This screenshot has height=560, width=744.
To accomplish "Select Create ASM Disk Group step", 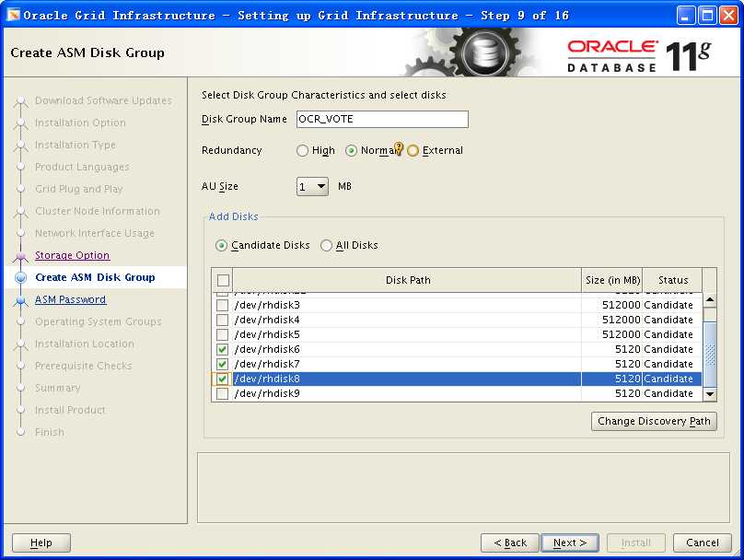I will click(x=96, y=277).
